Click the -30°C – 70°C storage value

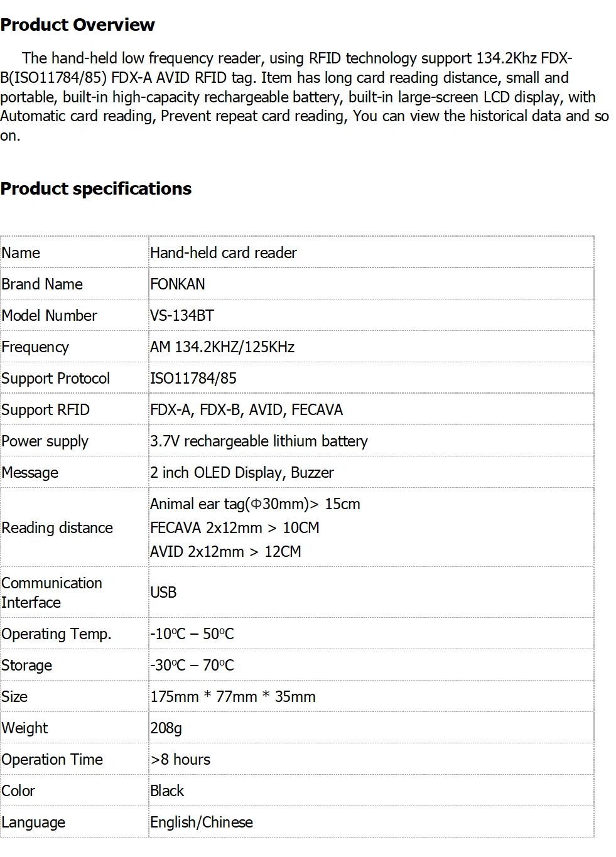click(192, 665)
